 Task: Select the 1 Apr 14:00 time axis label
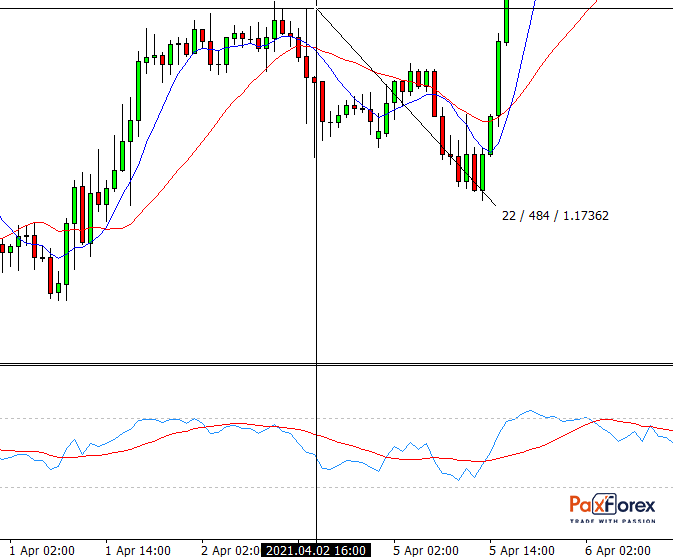tap(138, 550)
